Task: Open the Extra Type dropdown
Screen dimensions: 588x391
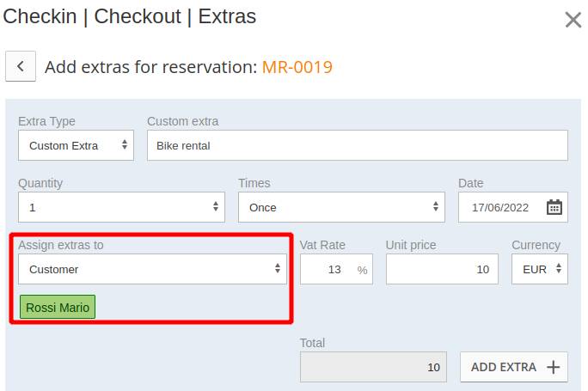Action: [x=76, y=145]
